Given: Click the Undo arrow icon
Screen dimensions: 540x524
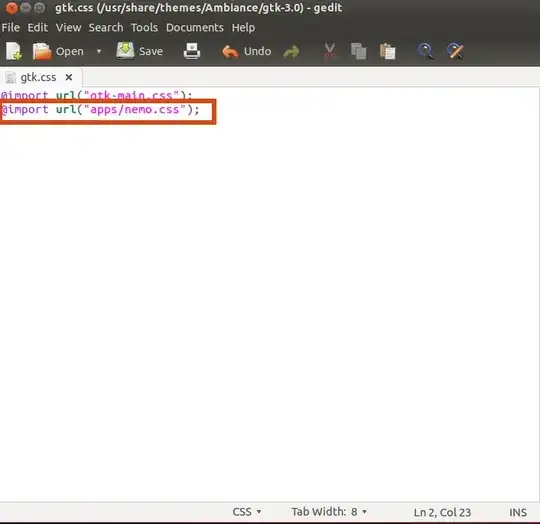Looking at the screenshot, I should coord(230,52).
